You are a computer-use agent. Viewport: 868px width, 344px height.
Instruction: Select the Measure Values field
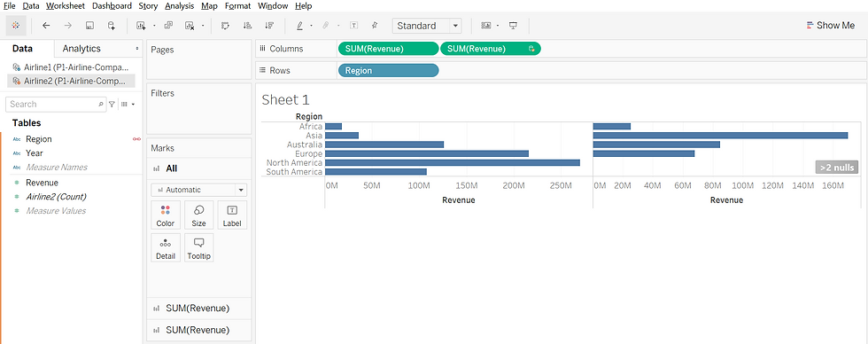click(x=55, y=210)
